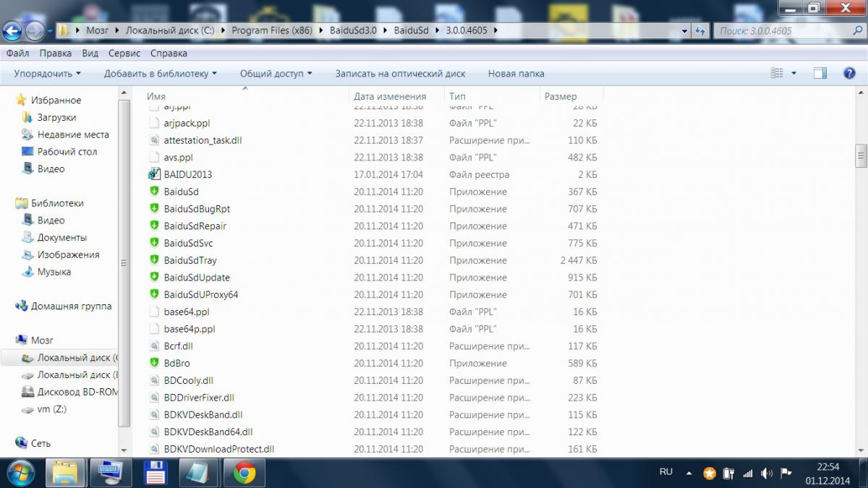Open the Сервис menu
868x488 pixels.
pos(124,53)
